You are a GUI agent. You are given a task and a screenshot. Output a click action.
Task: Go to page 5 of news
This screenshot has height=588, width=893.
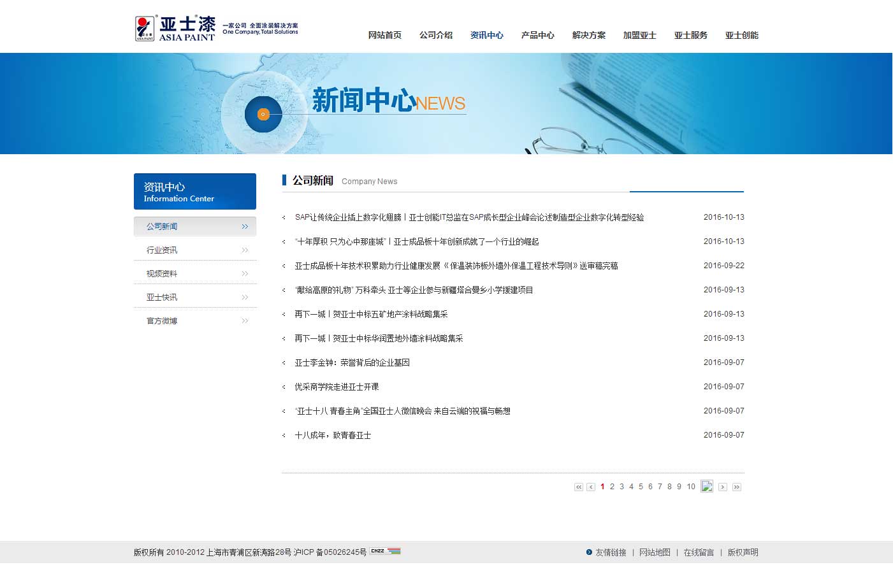[x=641, y=487]
